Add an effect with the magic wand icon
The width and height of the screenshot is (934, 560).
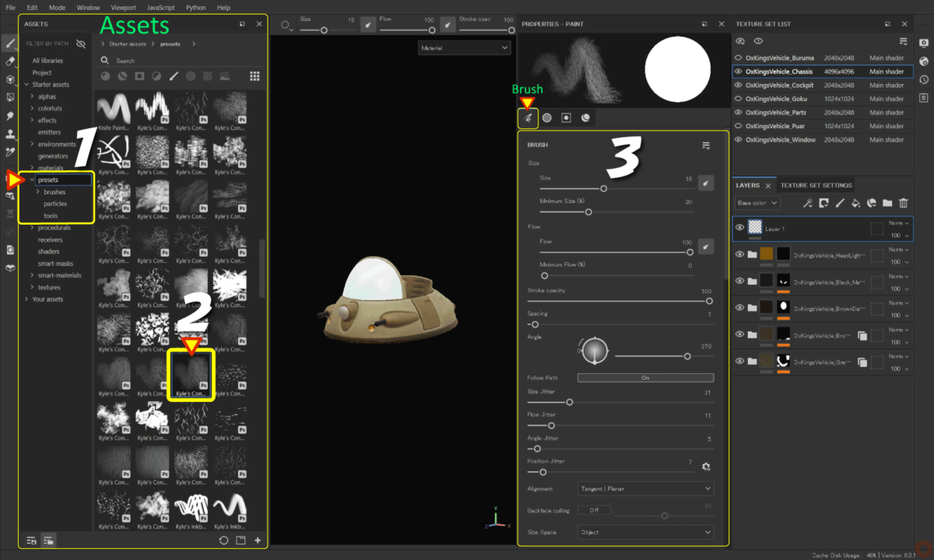808,203
